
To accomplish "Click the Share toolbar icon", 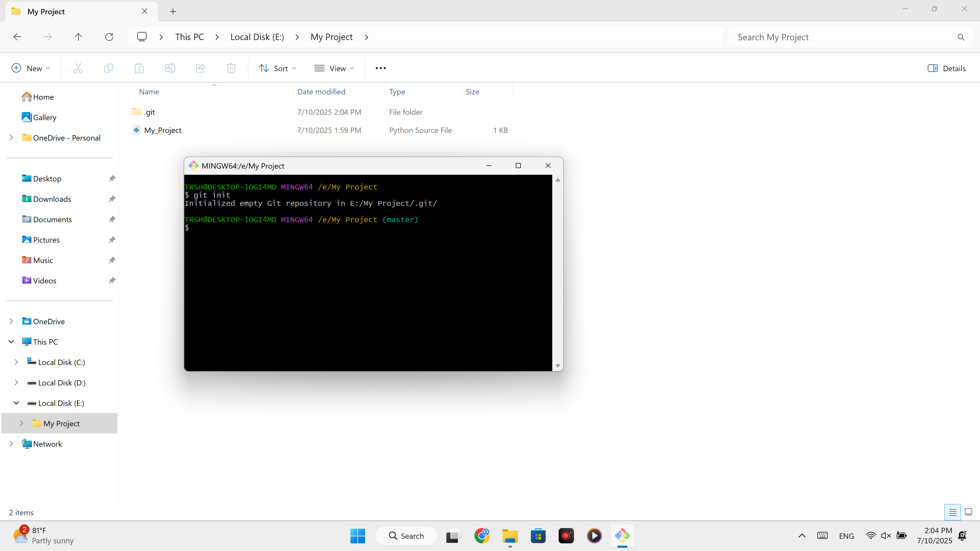I will (201, 68).
